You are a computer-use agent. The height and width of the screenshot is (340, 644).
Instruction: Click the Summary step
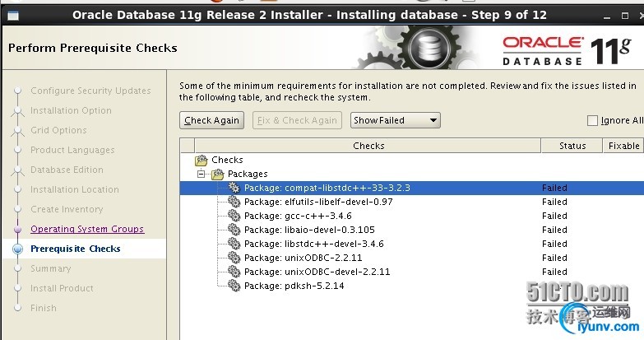tap(51, 268)
